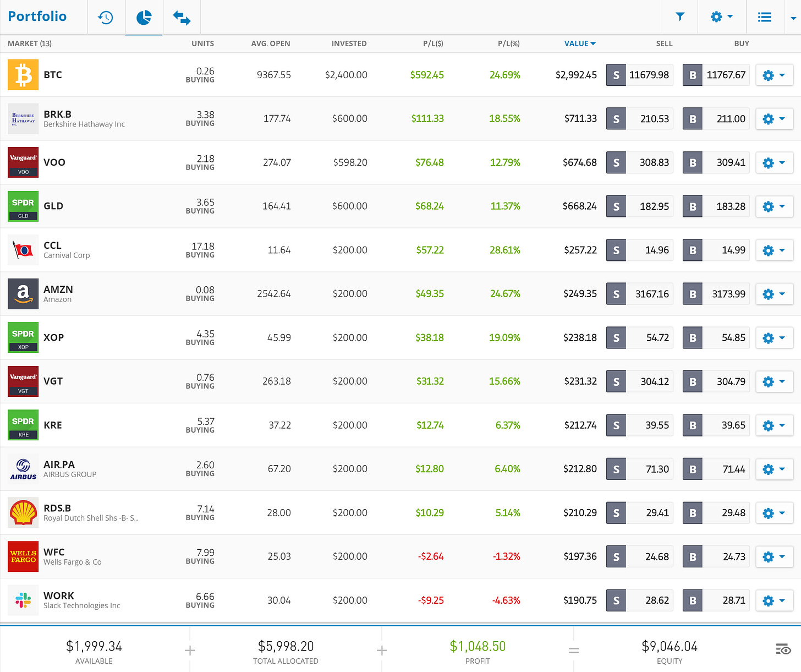Click the SPDR GLD logo
The width and height of the screenshot is (801, 672).
(x=23, y=206)
